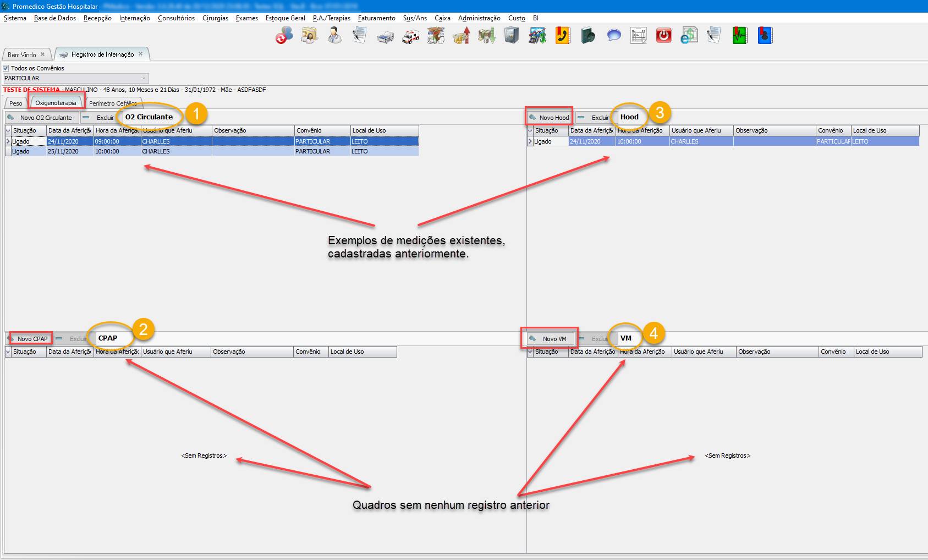Viewport: 928px width, 560px height.
Task: Click the yellow phone book icon
Action: pos(562,36)
